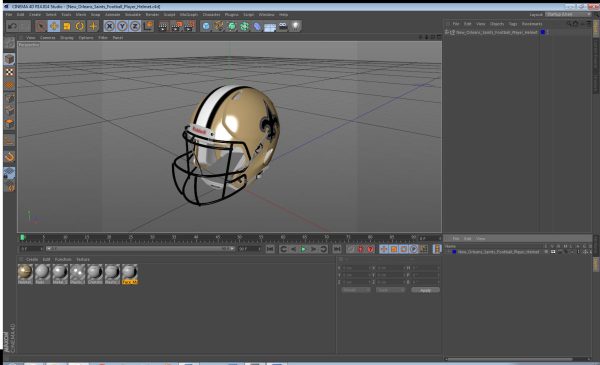Toggle the Z axis lock
Viewport: 600px width, 365px height.
point(135,26)
